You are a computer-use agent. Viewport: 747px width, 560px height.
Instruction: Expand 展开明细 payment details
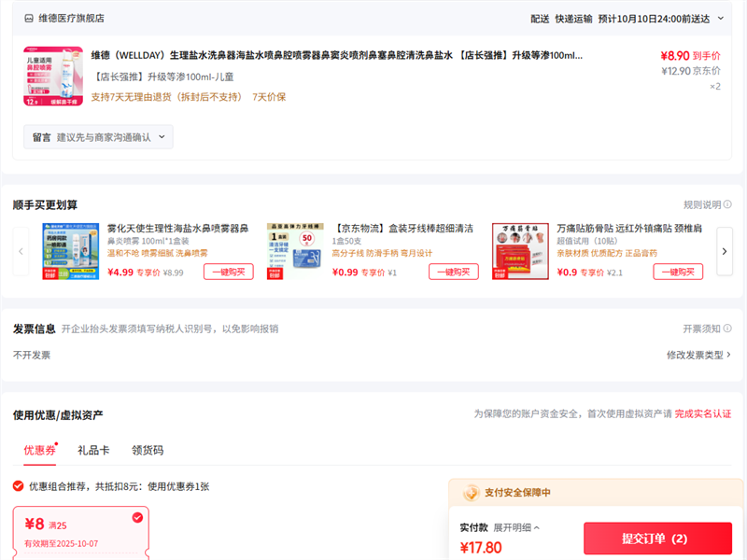click(516, 527)
